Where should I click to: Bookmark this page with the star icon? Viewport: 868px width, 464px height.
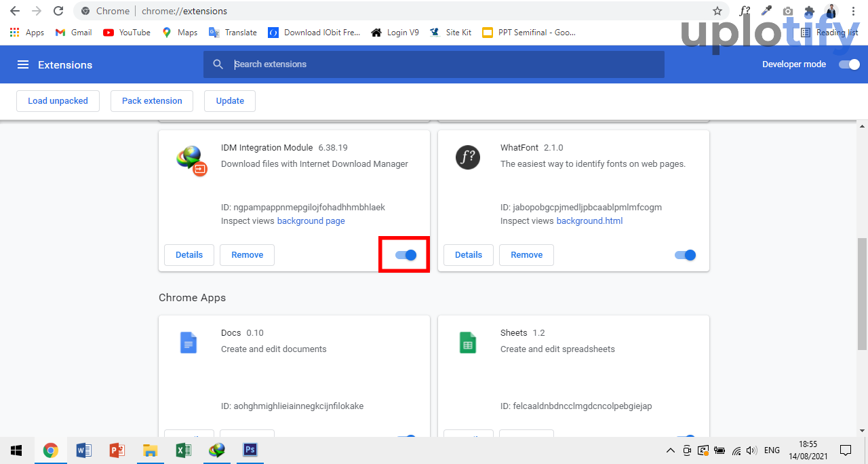[717, 11]
